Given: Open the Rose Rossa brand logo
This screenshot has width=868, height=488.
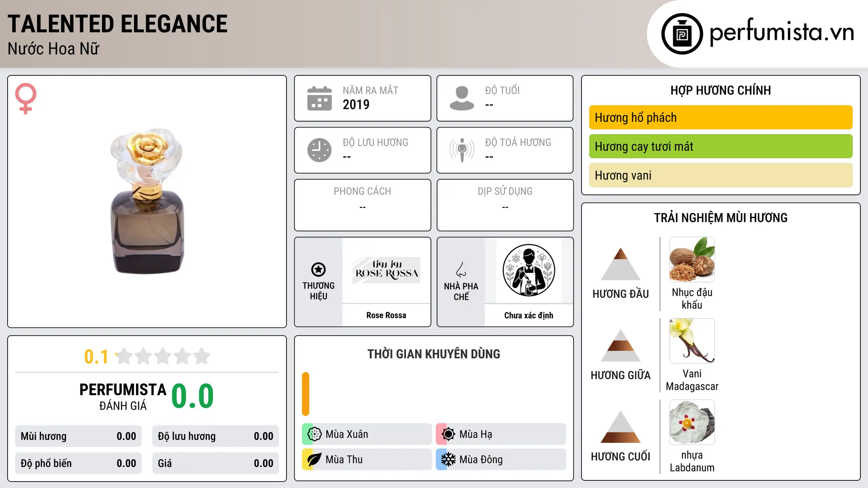Looking at the screenshot, I should (387, 270).
